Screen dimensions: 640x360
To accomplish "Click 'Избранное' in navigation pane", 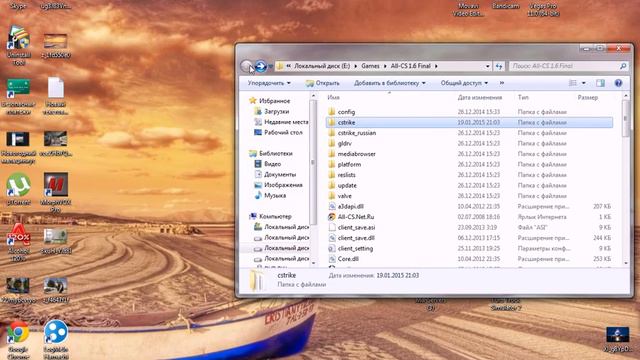I will tap(274, 101).
